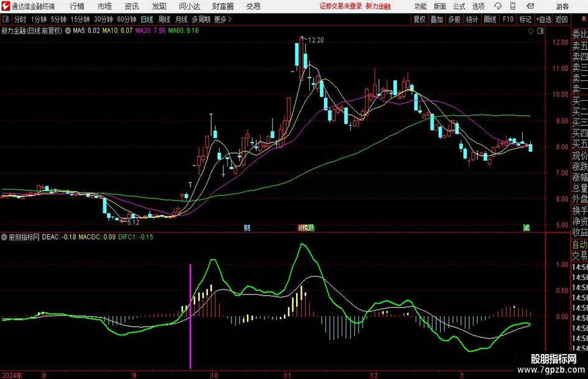Screen dimensions: 588x379
Task: Click the MA10: 8.07 indicator value
Action: pyautogui.click(x=118, y=30)
